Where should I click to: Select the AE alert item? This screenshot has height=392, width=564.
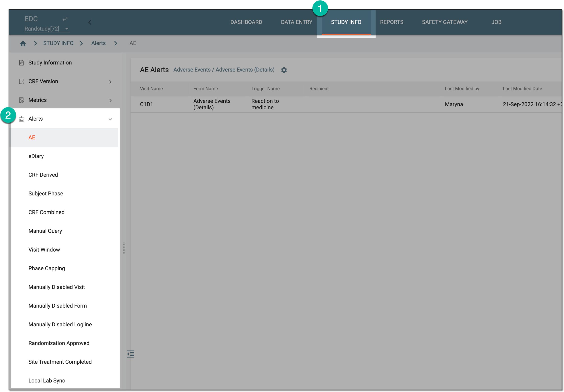pyautogui.click(x=65, y=138)
